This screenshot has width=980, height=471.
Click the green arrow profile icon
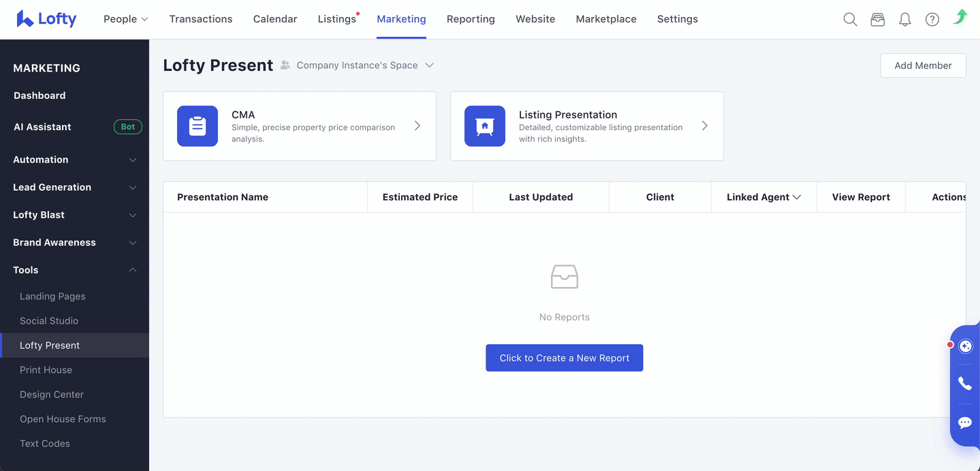coord(960,17)
